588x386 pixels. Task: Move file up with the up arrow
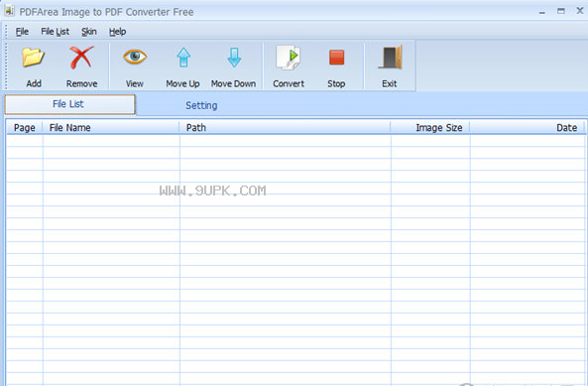(183, 58)
